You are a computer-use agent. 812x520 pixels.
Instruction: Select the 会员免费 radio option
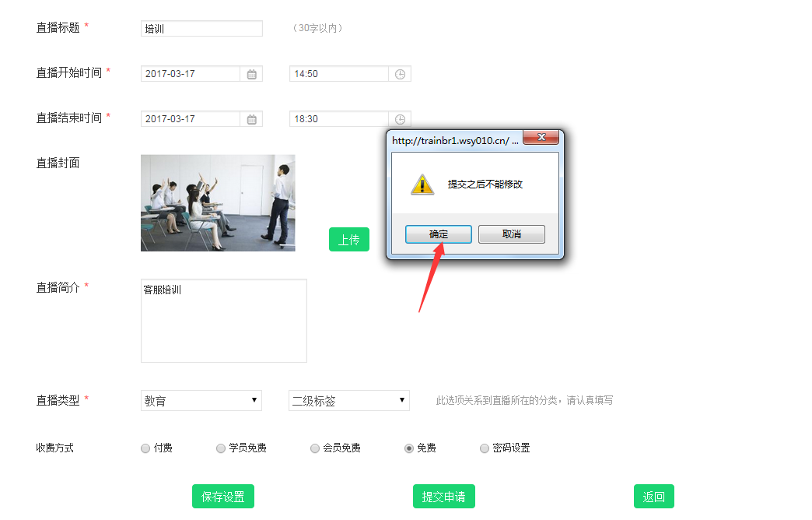(315, 448)
